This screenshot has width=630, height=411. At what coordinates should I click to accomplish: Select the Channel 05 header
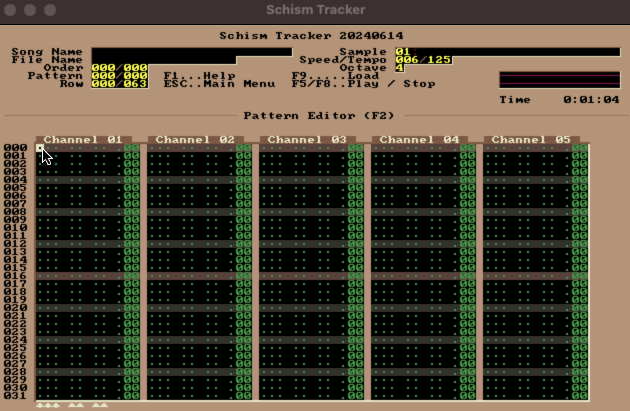pyautogui.click(x=531, y=139)
